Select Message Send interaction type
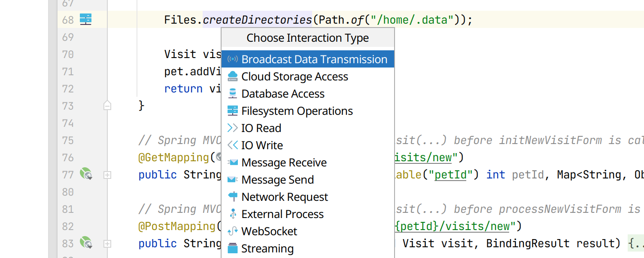644x258 pixels. tap(277, 180)
